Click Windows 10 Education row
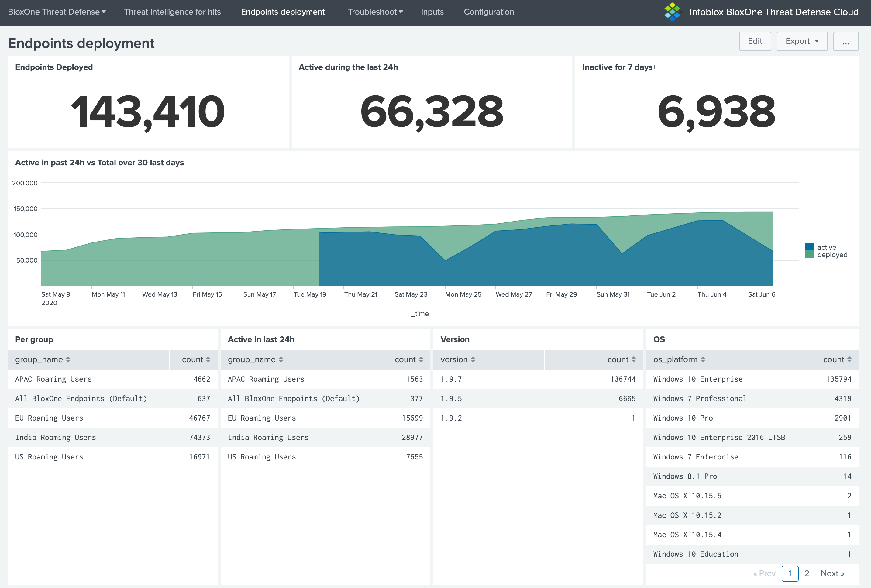Viewport: 871px width, 588px height. [x=752, y=554]
